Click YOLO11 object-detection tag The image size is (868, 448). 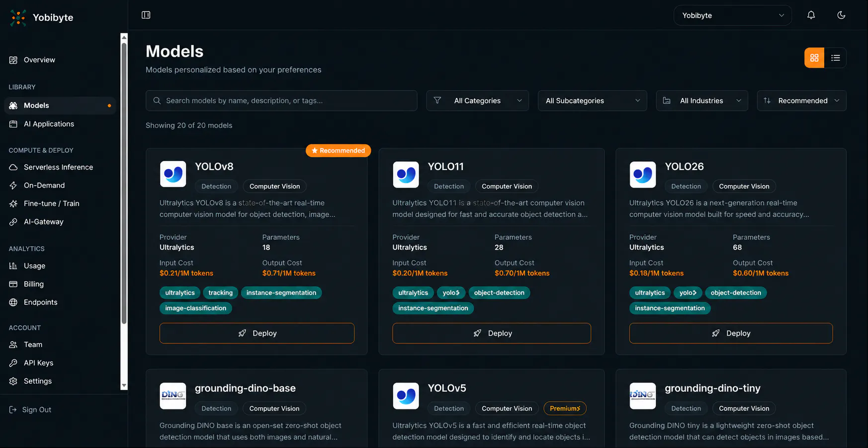(499, 293)
